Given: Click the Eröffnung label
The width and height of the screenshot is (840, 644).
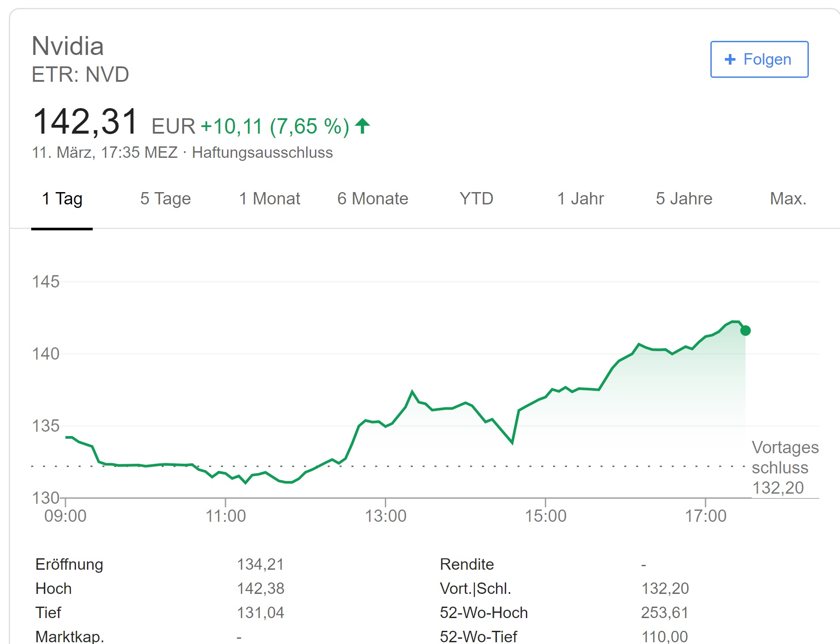Looking at the screenshot, I should 69,564.
